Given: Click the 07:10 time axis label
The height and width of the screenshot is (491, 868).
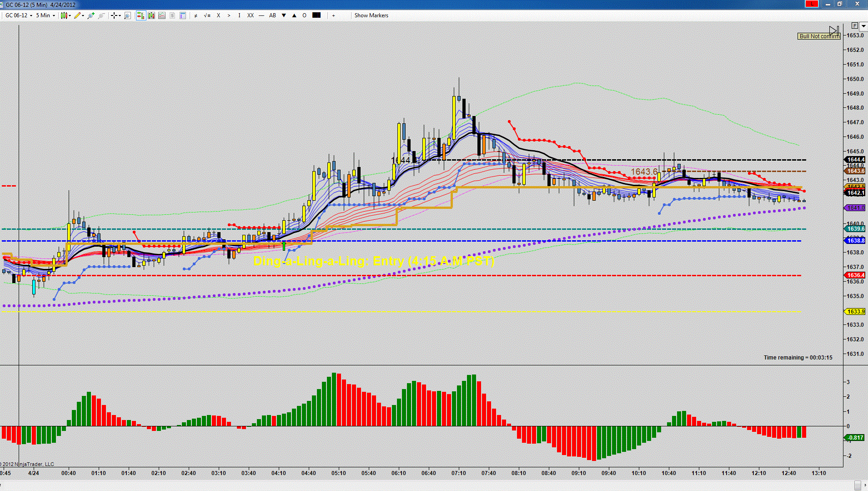Looking at the screenshot, I should click(x=459, y=473).
